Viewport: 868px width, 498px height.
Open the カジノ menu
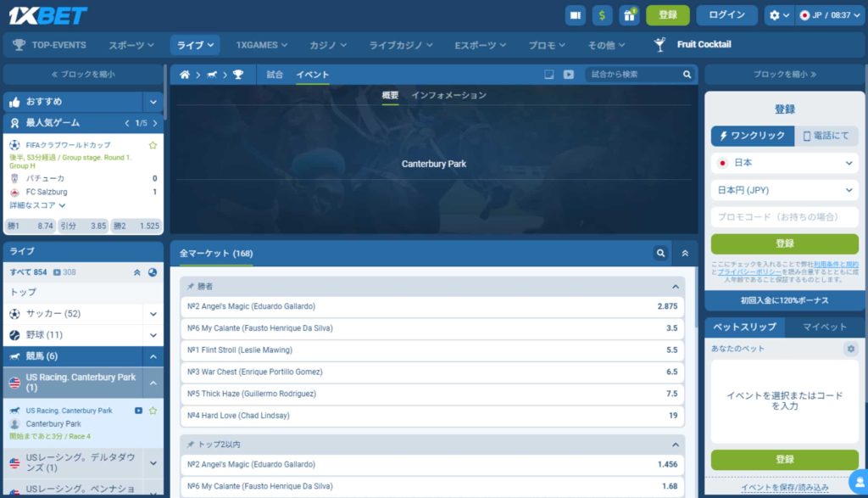tap(328, 45)
